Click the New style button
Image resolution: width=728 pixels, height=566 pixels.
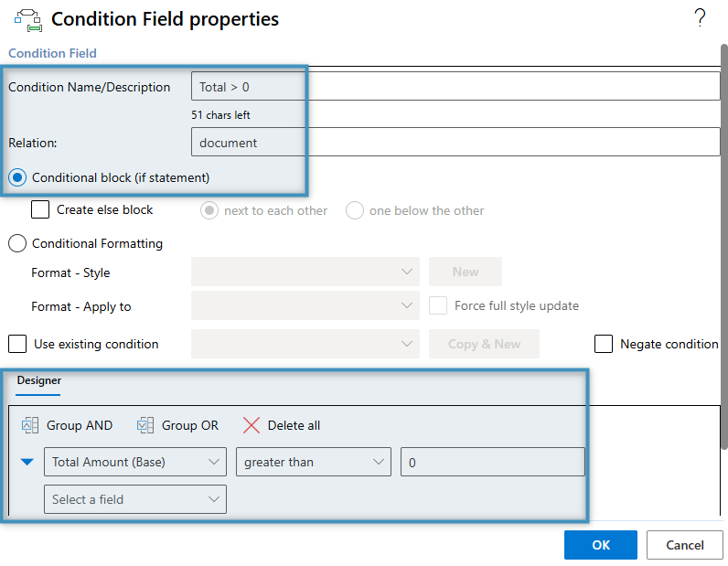[x=466, y=272]
